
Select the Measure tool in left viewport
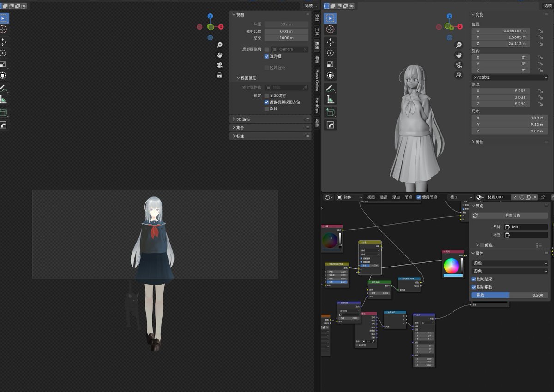coord(3,99)
